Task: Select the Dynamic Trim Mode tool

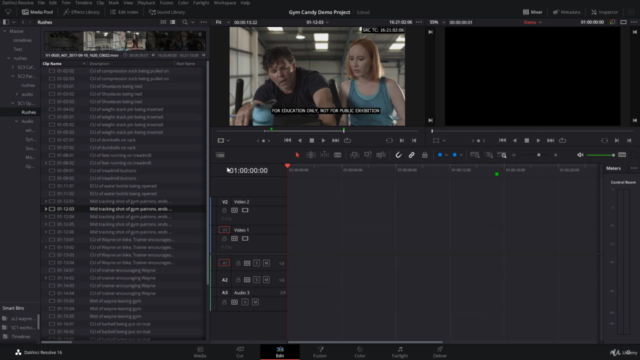Action: [x=324, y=155]
